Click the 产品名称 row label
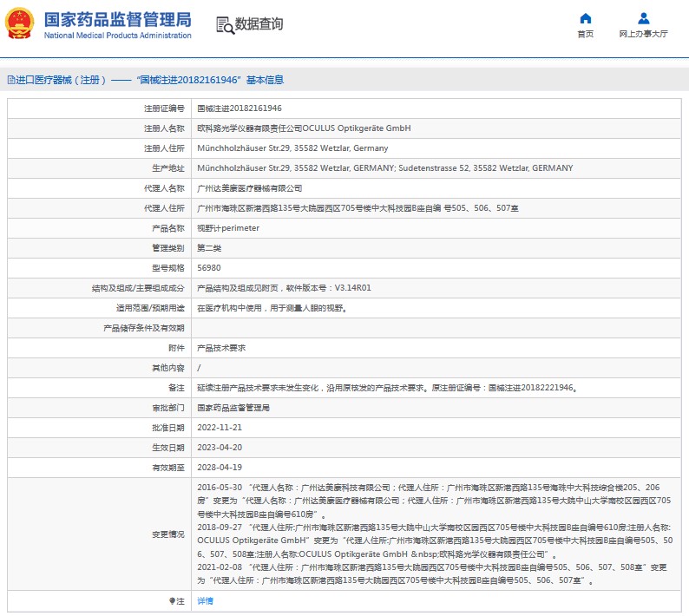 [x=168, y=228]
